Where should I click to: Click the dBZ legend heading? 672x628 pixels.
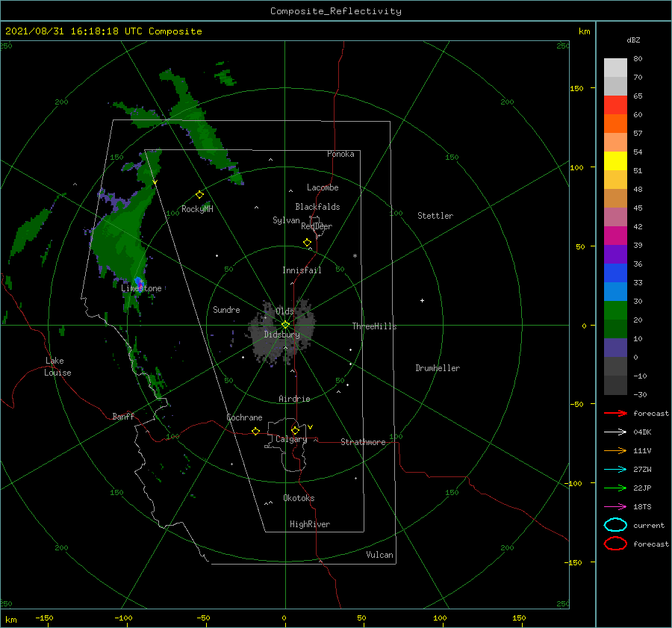[x=633, y=40]
